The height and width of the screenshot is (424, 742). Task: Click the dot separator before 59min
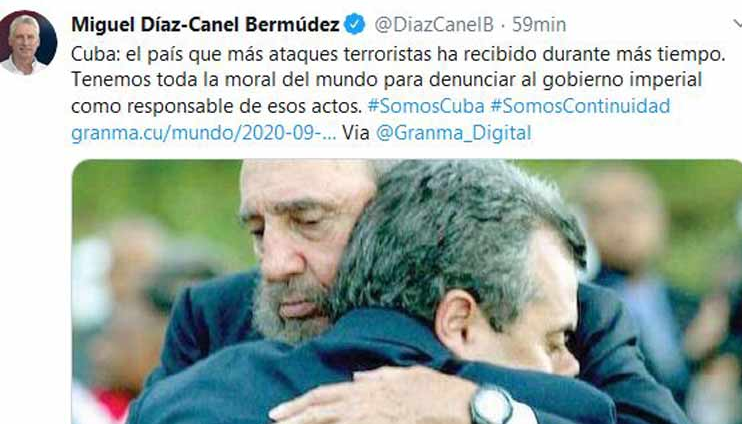(x=503, y=25)
